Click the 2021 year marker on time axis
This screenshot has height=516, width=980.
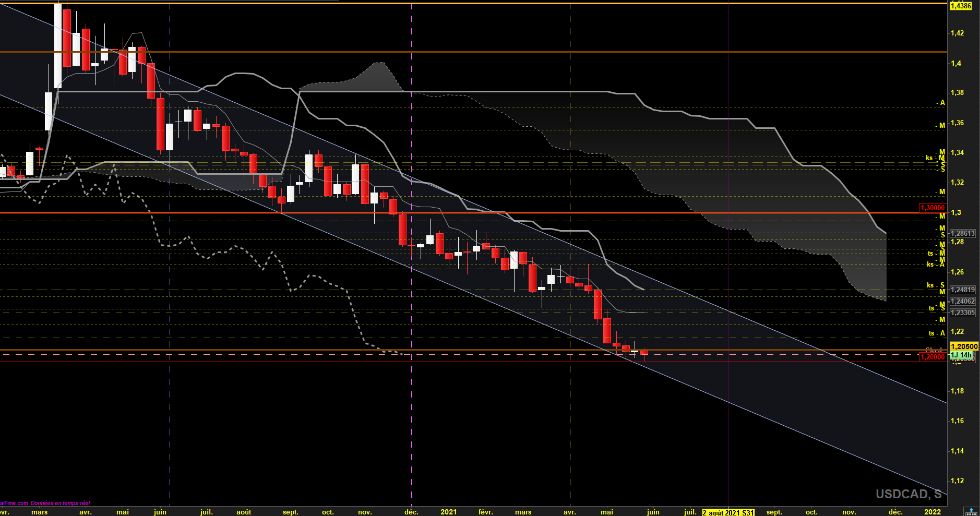448,512
